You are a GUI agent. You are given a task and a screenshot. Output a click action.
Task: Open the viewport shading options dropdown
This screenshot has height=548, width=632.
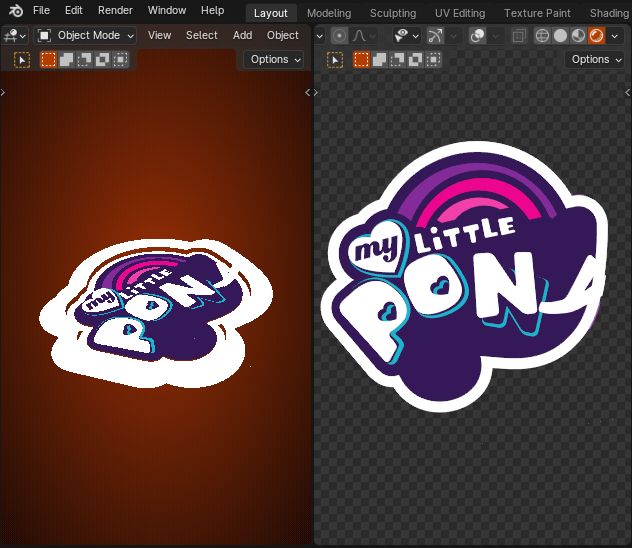pyautogui.click(x=615, y=36)
